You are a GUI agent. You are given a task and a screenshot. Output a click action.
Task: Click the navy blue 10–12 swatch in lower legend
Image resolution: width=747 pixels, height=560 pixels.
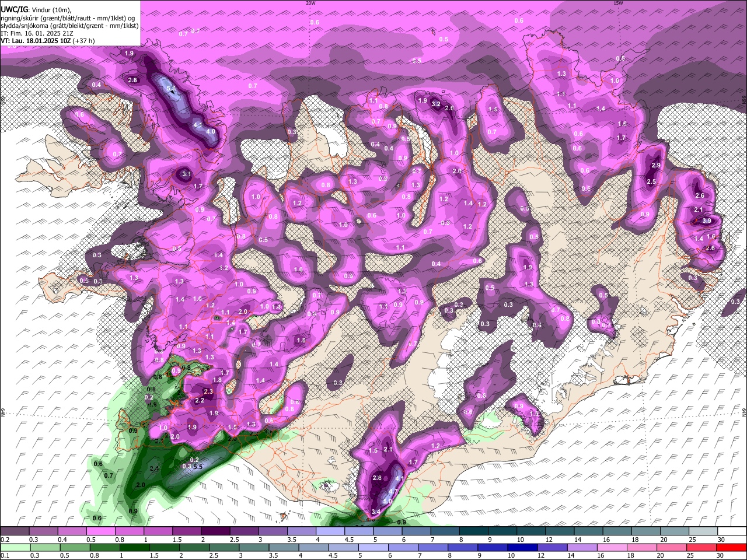(521, 547)
